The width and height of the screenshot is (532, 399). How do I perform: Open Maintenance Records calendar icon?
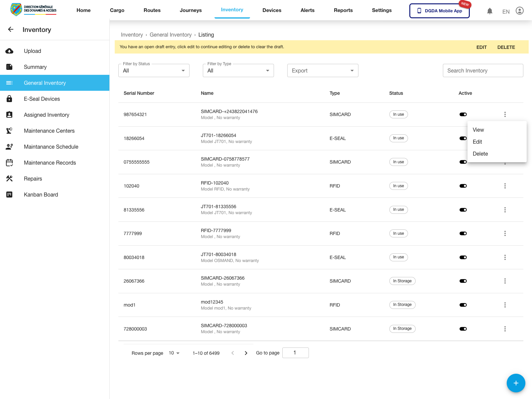pyautogui.click(x=9, y=163)
